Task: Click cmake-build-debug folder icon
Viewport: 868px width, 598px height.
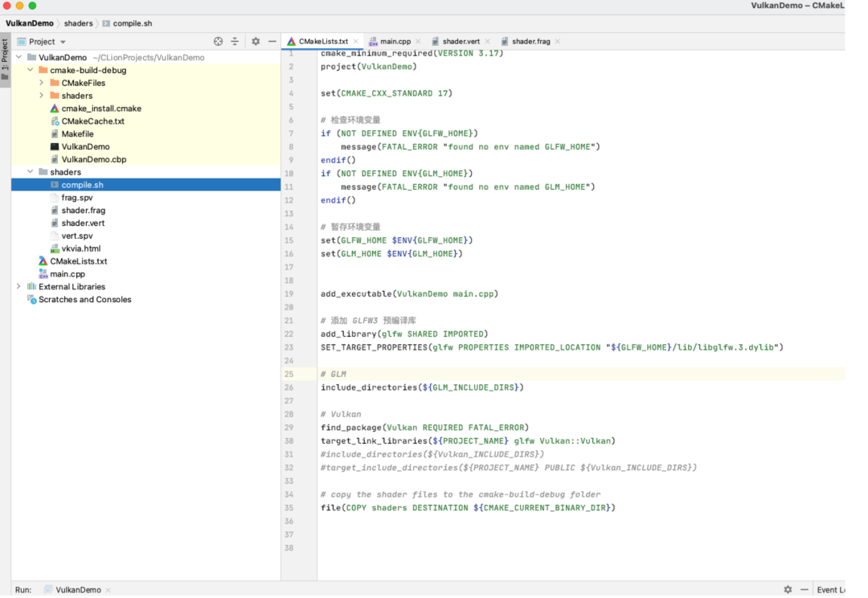Action: coord(43,70)
